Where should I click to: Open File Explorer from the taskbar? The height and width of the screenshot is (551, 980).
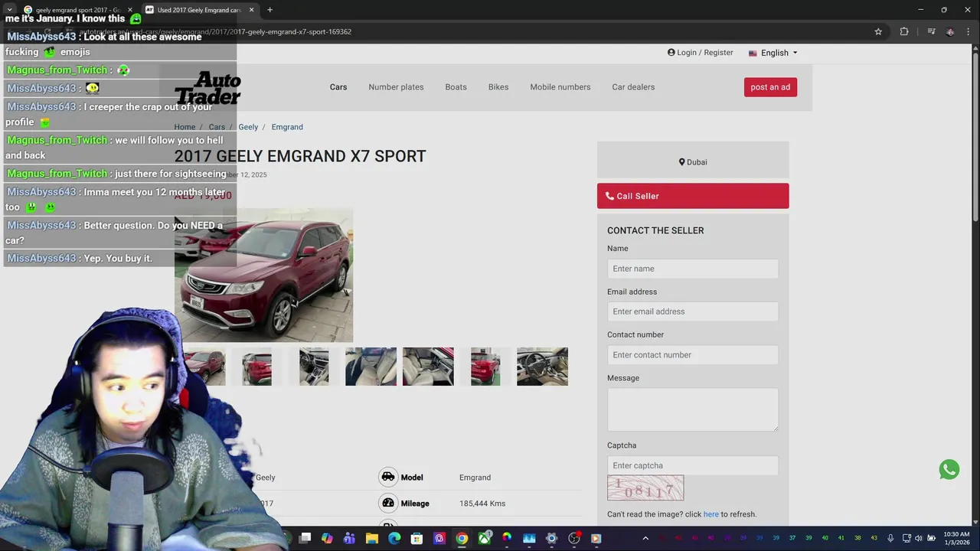(372, 538)
